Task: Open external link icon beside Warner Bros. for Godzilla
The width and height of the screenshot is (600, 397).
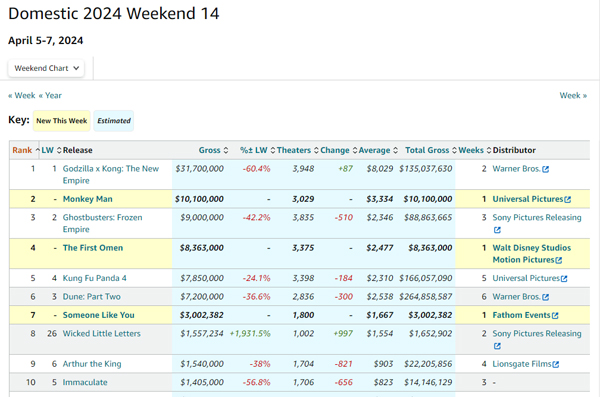Action: (x=546, y=169)
